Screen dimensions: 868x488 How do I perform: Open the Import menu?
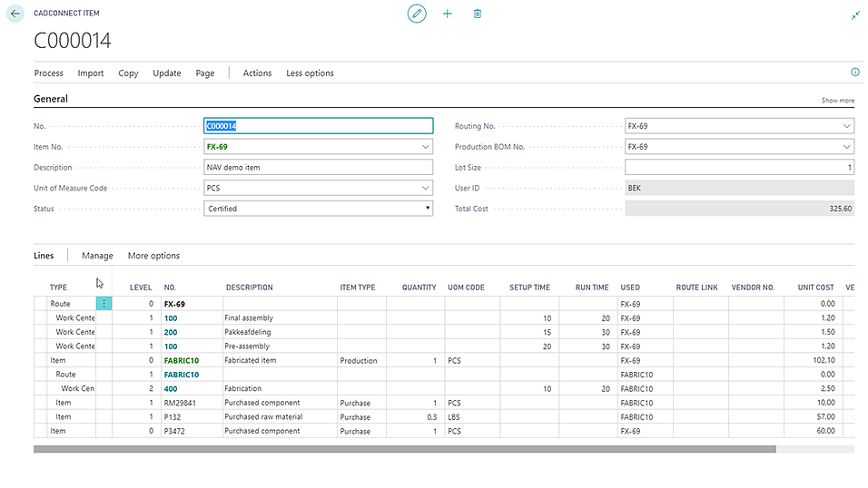click(x=91, y=73)
